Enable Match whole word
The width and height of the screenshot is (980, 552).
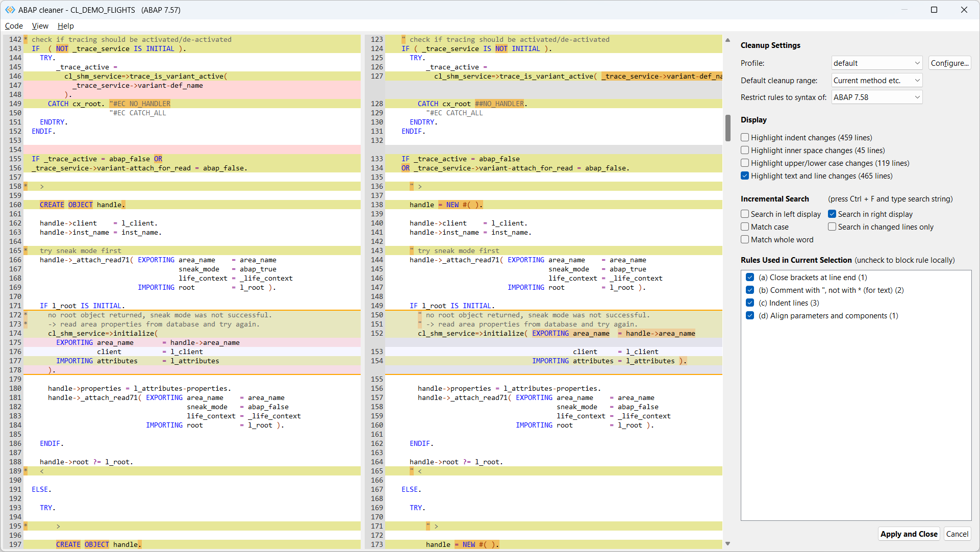click(745, 239)
